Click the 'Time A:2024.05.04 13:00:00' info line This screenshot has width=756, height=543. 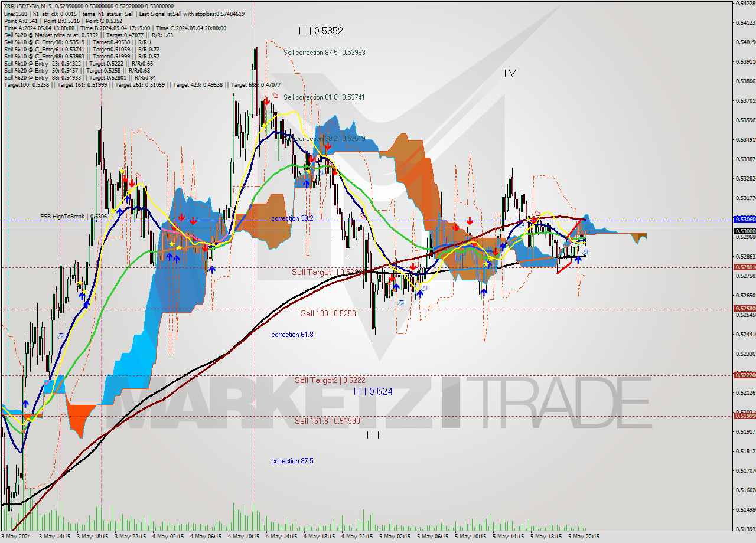coord(115,28)
